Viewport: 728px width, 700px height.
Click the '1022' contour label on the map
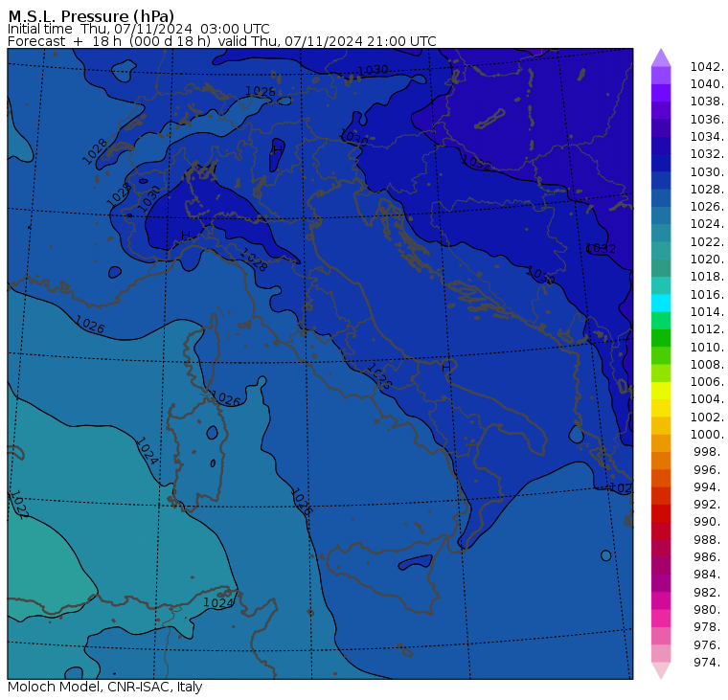click(19, 505)
